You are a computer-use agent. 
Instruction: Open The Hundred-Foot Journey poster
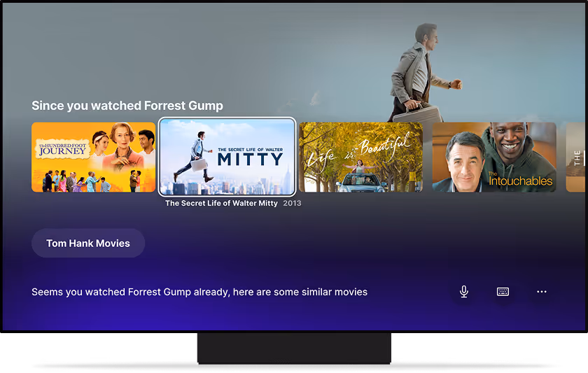pos(93,157)
